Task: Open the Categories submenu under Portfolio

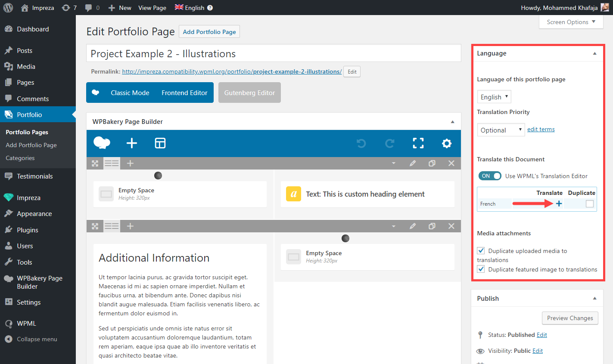Action: tap(20, 158)
